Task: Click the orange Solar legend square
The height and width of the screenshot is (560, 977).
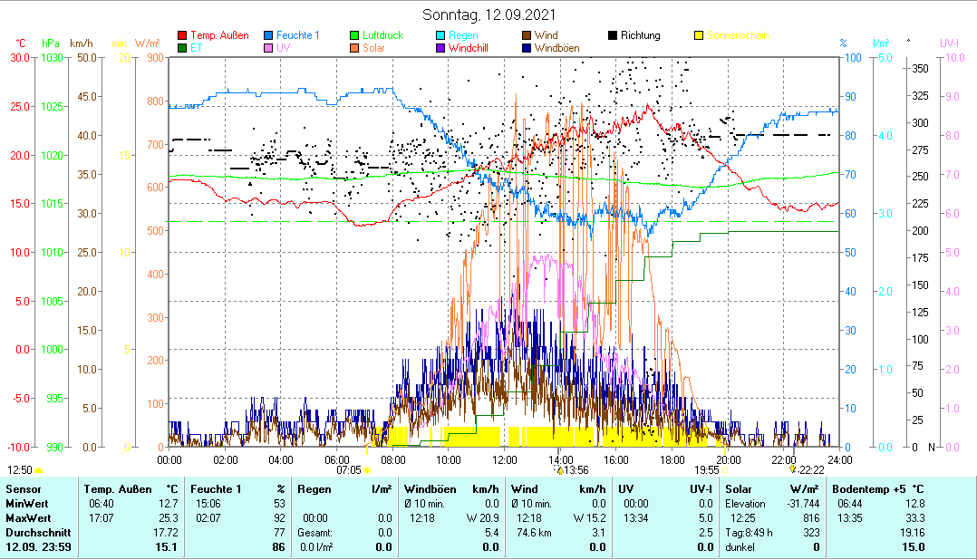Action: [355, 48]
